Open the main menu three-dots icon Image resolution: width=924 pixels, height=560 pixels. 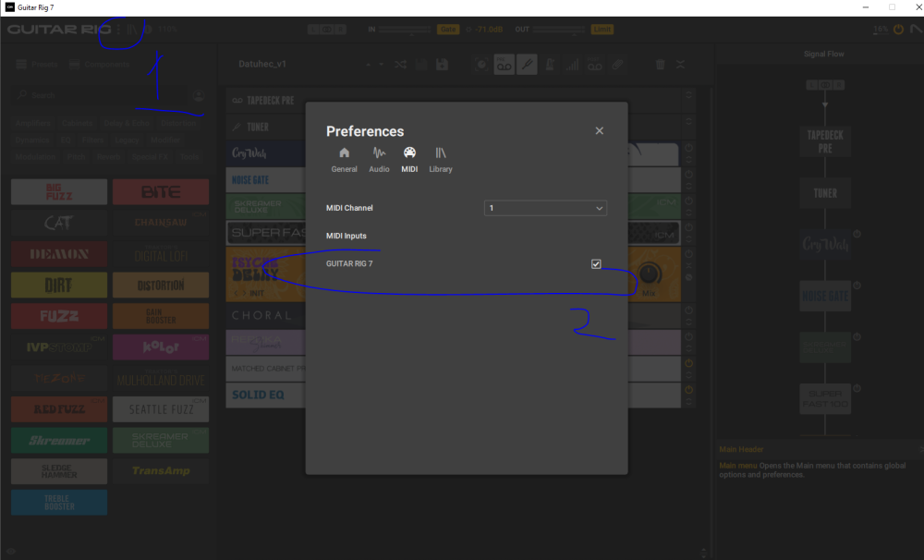point(118,29)
